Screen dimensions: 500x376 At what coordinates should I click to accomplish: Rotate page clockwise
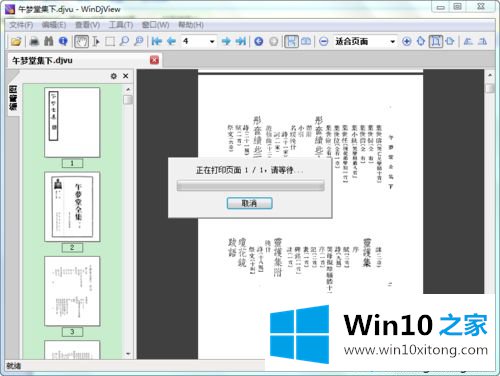pyautogui.click(x=482, y=41)
